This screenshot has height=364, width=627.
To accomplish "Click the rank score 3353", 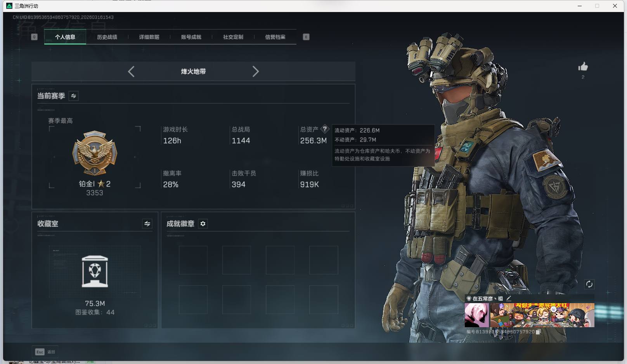I will pos(95,193).
